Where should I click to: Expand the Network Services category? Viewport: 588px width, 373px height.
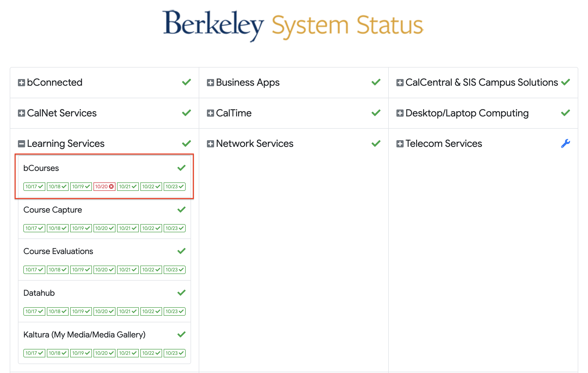211,144
